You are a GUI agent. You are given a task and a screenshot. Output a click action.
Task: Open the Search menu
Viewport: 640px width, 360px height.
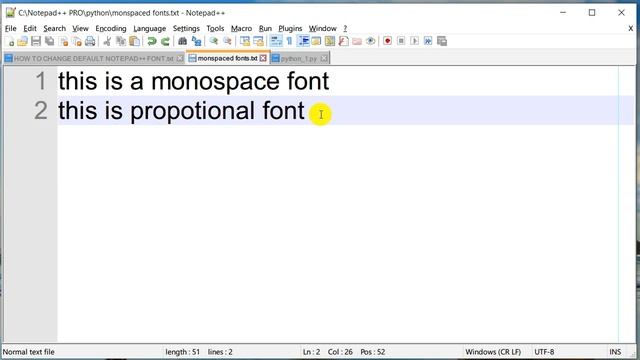pos(54,29)
